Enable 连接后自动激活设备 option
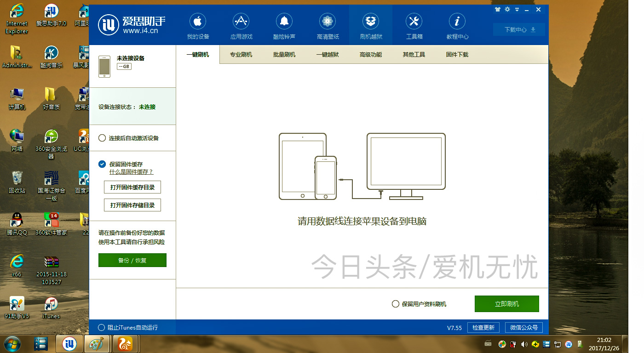The image size is (644, 353). (102, 137)
